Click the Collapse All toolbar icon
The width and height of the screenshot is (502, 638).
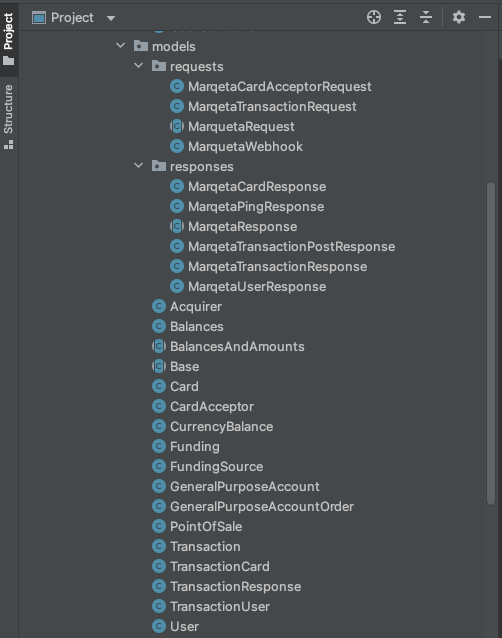426,17
